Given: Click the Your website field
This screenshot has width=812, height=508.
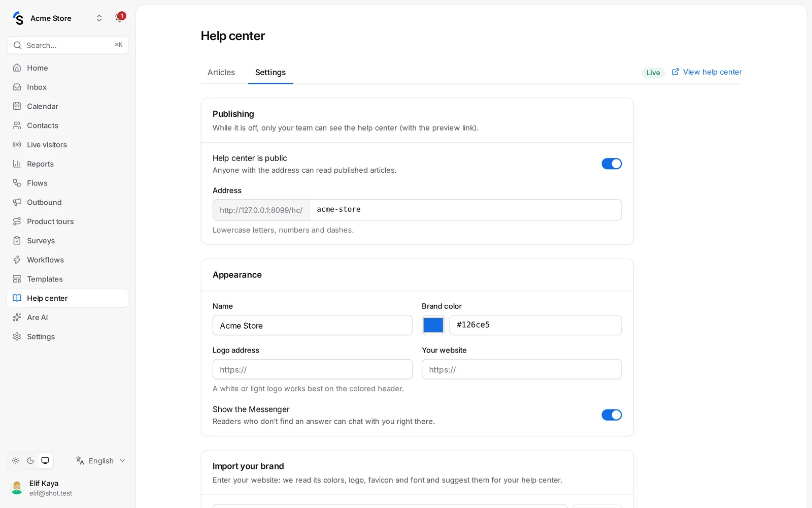Looking at the screenshot, I should [x=522, y=369].
